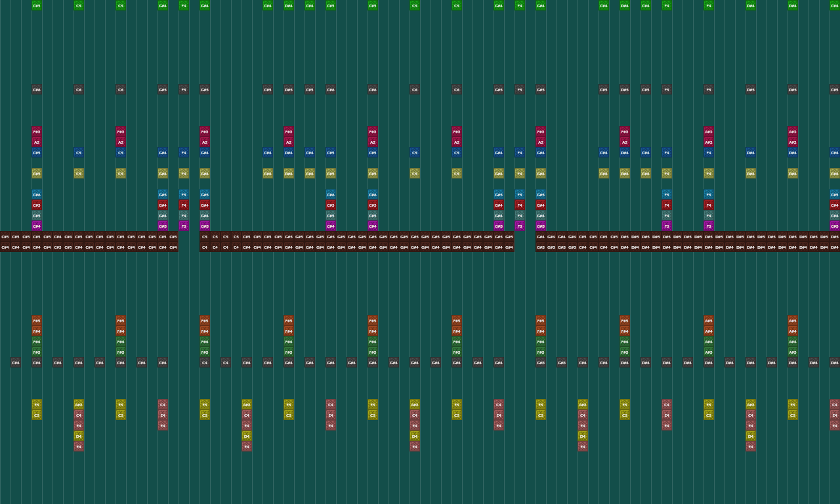Select the leftmost magenta C#4 note

[37, 226]
